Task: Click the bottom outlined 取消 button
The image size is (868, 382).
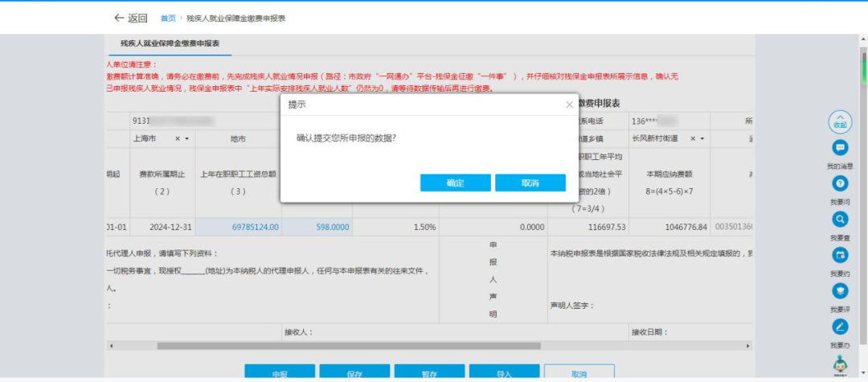Action: (x=579, y=372)
